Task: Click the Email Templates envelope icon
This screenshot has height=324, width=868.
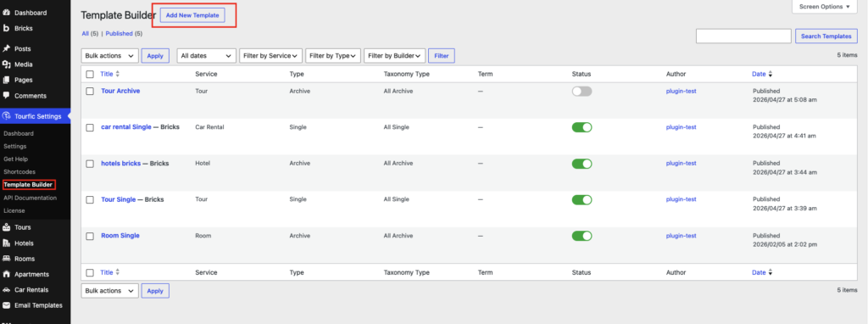Action: pos(7,305)
